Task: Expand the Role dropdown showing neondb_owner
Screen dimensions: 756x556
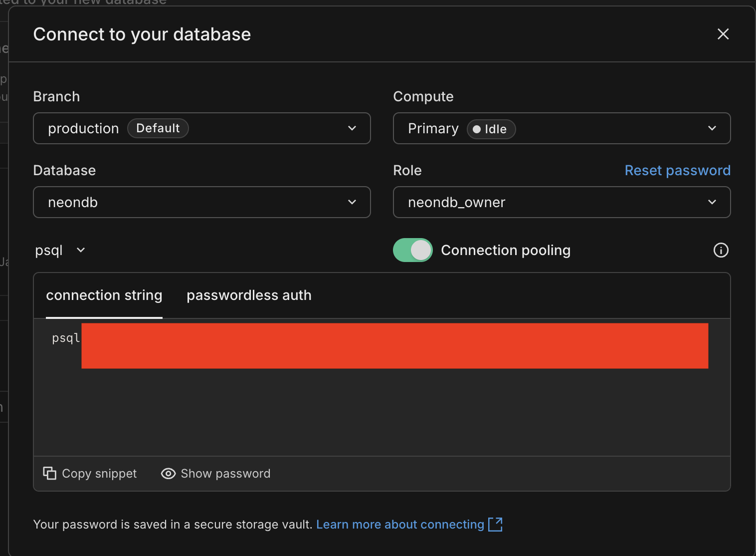Action: click(x=562, y=202)
